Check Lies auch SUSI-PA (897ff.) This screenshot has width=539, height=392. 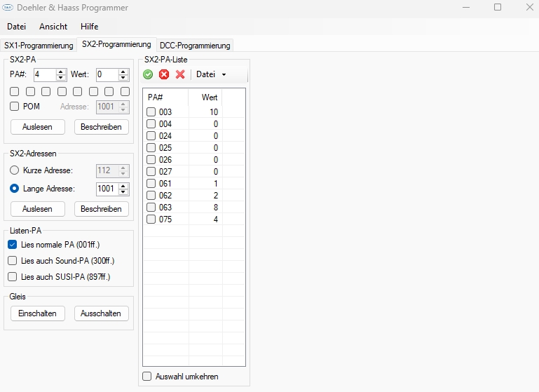pyautogui.click(x=13, y=277)
